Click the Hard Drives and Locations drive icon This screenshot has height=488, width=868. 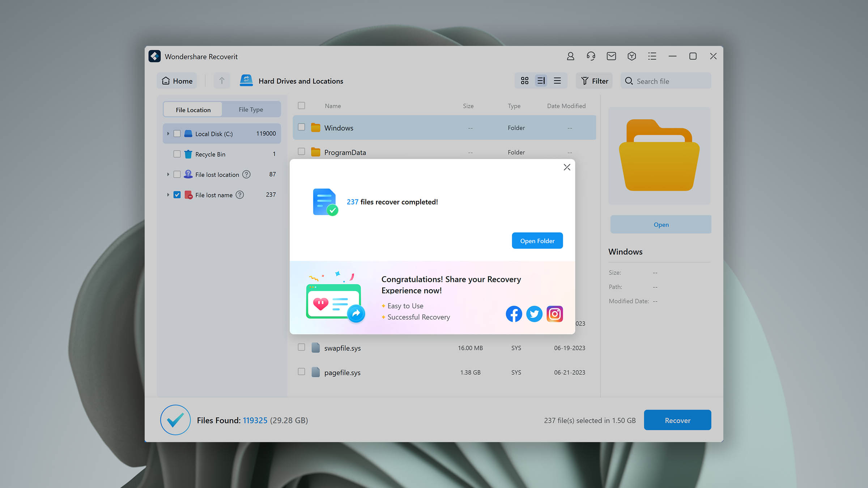coord(246,81)
